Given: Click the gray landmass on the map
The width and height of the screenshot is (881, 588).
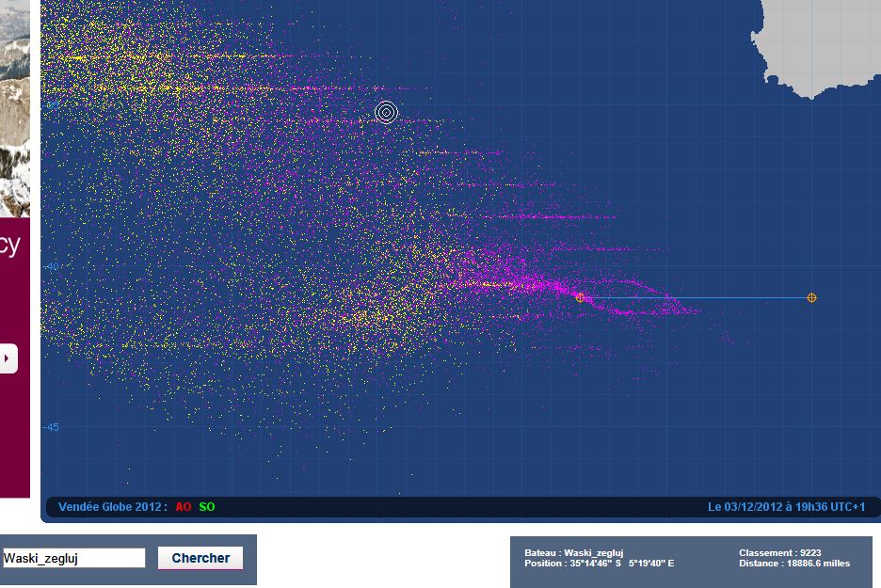Looking at the screenshot, I should (x=819, y=42).
